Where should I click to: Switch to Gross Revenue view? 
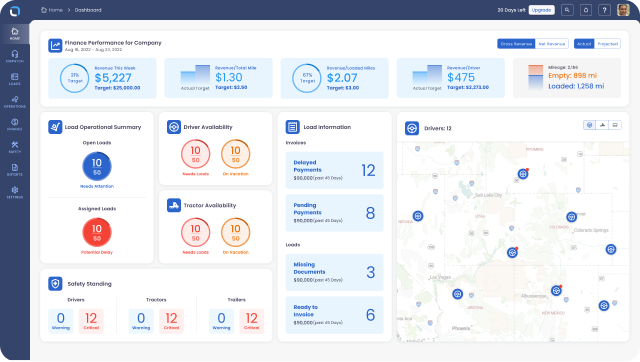point(516,44)
